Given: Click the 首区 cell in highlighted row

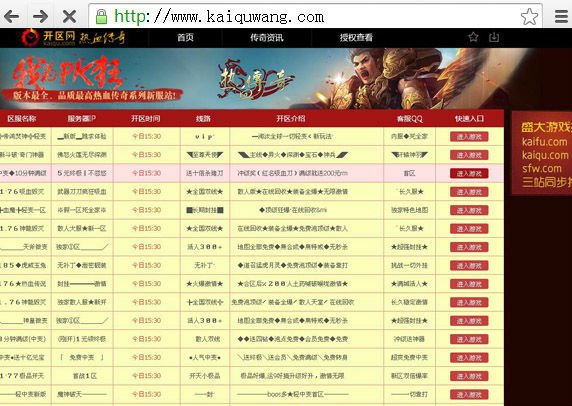Looking at the screenshot, I should click(409, 173).
